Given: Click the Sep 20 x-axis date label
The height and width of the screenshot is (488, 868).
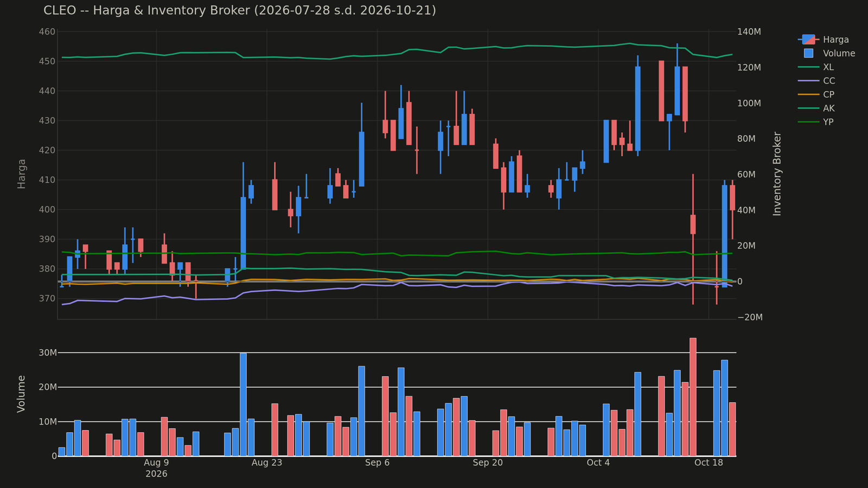Looking at the screenshot, I should click(488, 463).
